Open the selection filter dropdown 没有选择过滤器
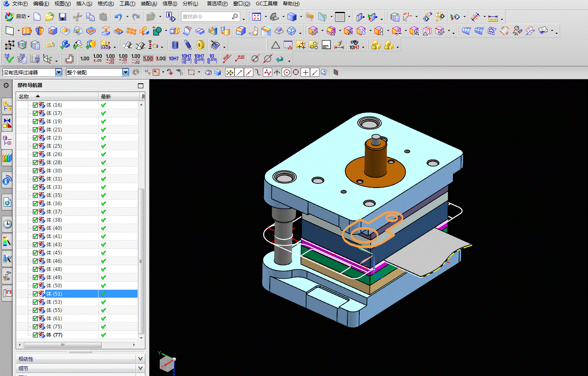The image size is (588, 376). click(x=58, y=72)
